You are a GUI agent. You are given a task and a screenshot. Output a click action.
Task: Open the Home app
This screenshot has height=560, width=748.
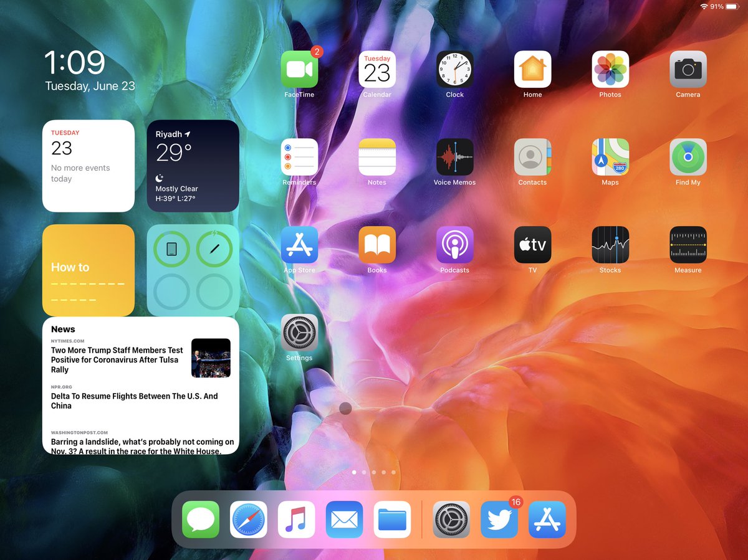click(x=532, y=69)
